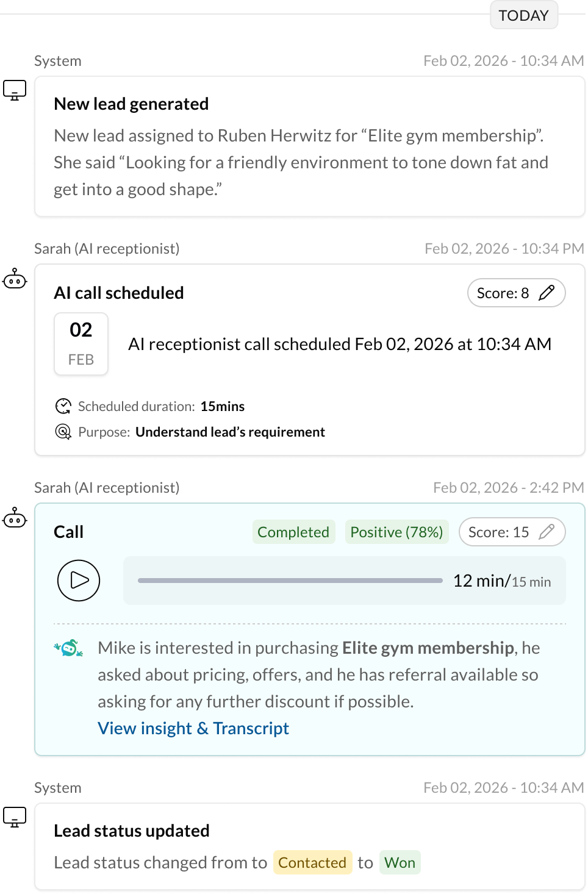The image size is (588, 894).
Task: Click the TODAY date badge
Action: click(524, 15)
